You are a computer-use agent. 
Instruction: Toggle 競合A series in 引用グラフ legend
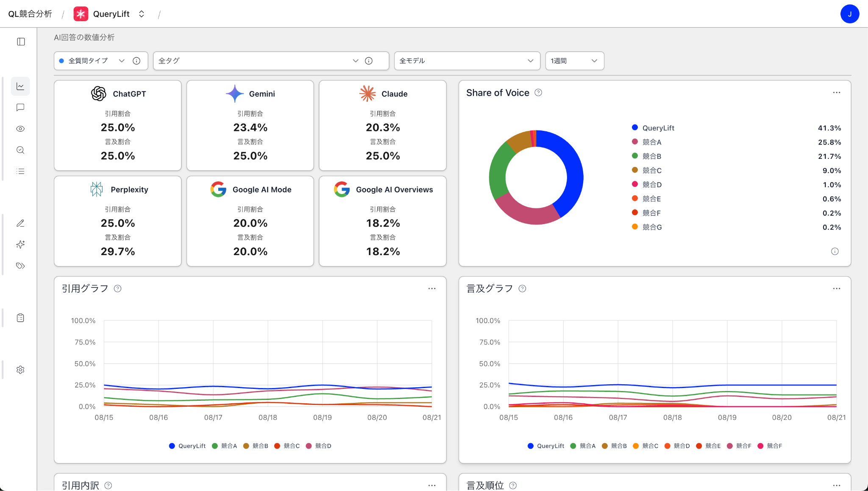point(225,446)
